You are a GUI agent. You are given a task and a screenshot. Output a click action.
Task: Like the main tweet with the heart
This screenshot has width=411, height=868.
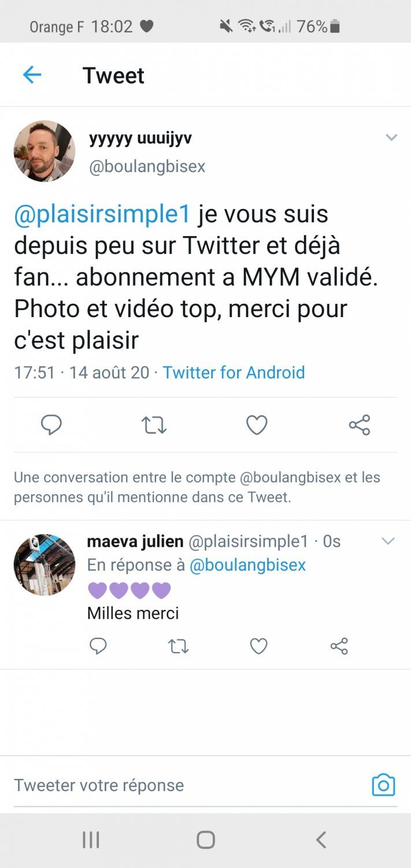tap(257, 425)
